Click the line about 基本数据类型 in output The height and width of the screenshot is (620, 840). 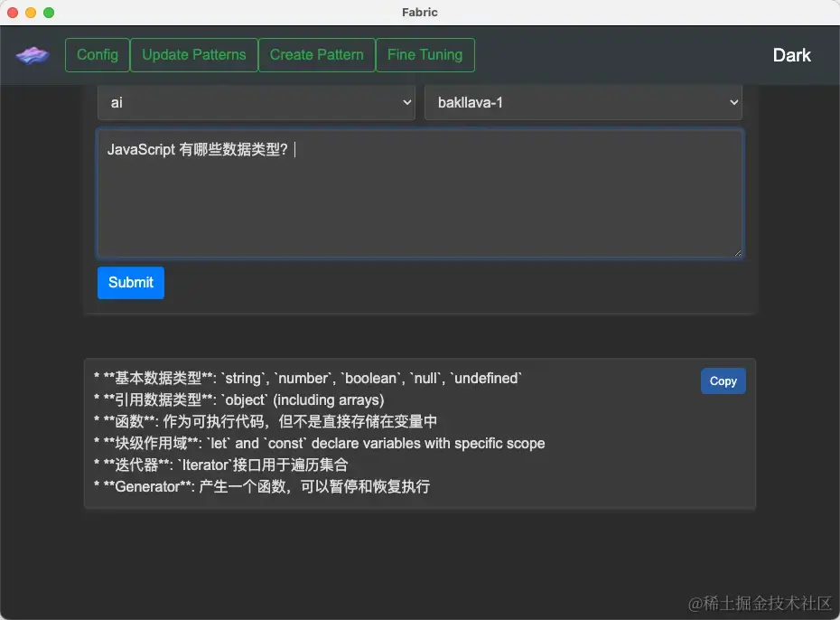pos(311,378)
